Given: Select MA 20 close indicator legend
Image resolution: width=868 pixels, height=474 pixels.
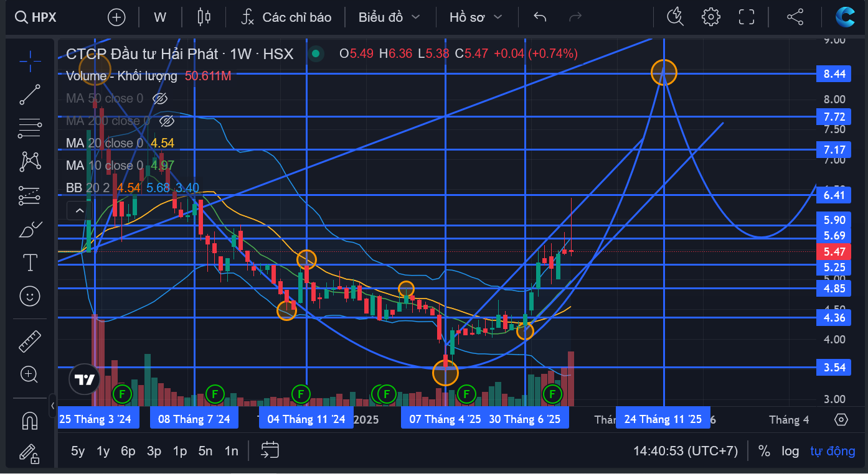Looking at the screenshot, I should pos(105,143).
